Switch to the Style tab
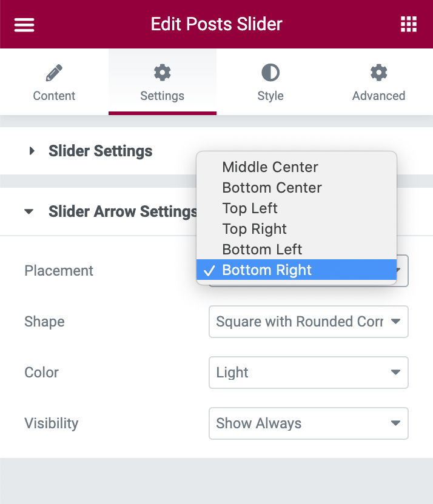433x504 pixels. pos(270,96)
